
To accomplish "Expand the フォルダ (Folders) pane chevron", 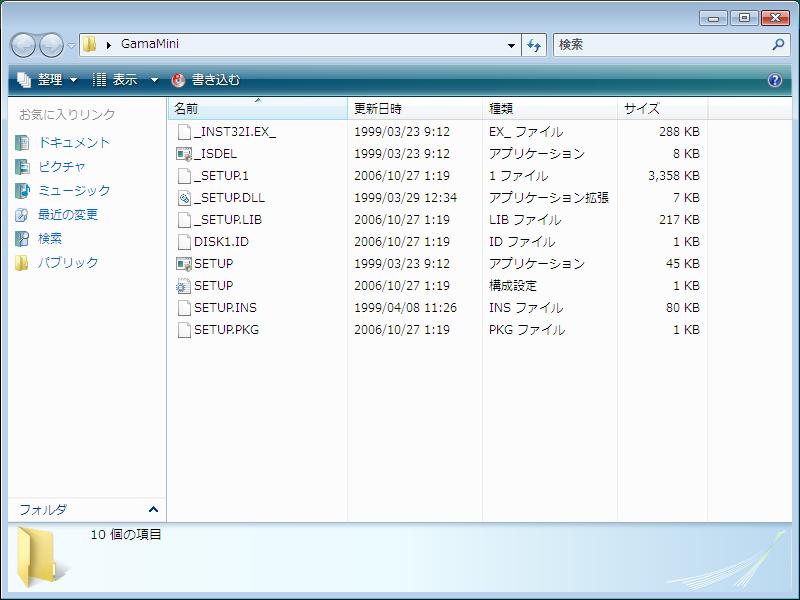I will coord(153,509).
